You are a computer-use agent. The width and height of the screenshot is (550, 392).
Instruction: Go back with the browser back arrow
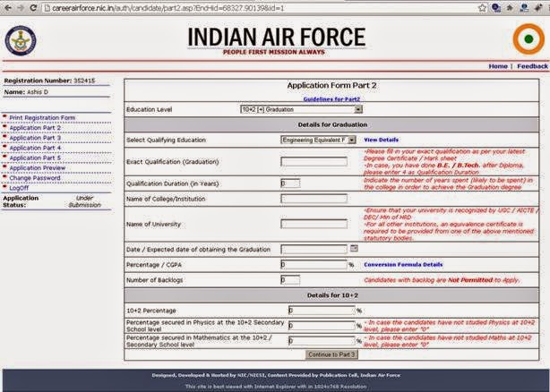point(8,8)
